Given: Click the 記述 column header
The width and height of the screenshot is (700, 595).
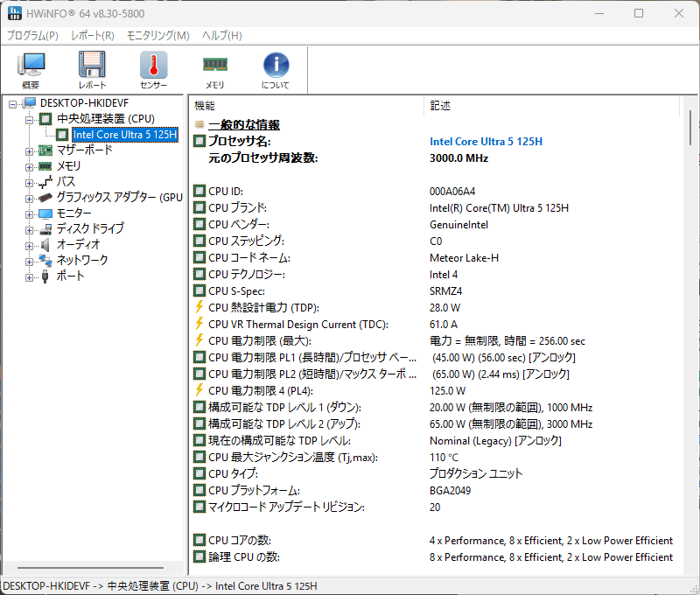Looking at the screenshot, I should point(551,105).
